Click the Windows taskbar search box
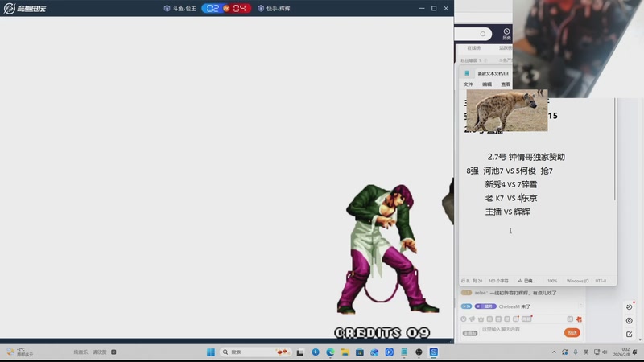The width and height of the screenshot is (644, 362). tap(254, 352)
